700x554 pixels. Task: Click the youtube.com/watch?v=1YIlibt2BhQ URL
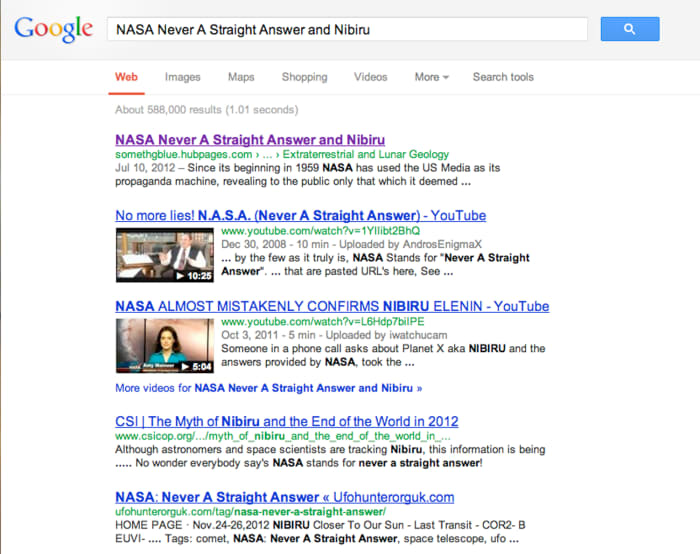[321, 231]
